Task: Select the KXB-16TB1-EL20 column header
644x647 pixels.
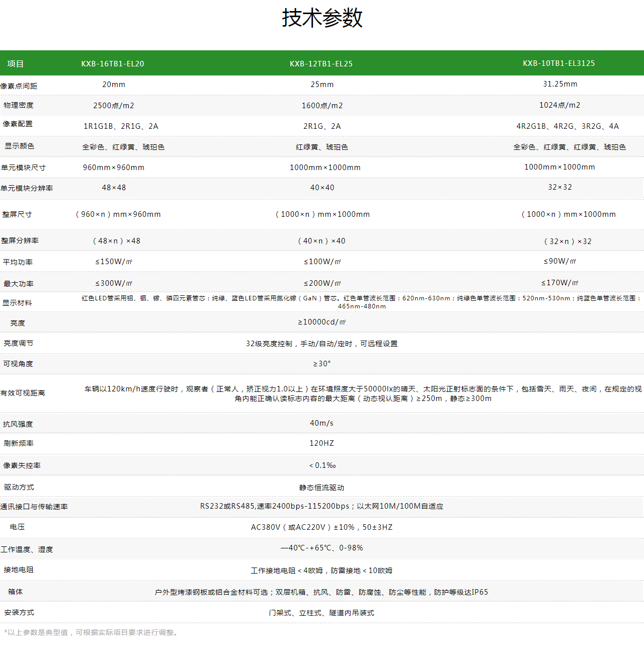Action: point(113,64)
